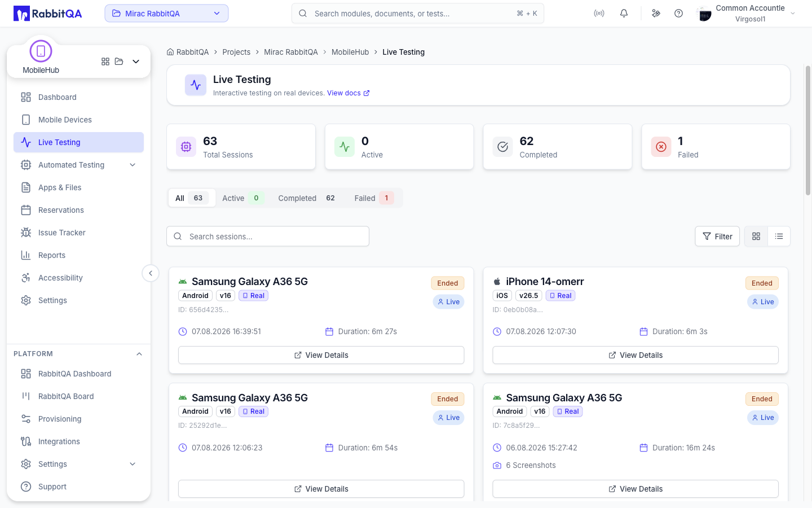Select Live Testing in sidebar
The width and height of the screenshot is (812, 508).
coord(78,142)
